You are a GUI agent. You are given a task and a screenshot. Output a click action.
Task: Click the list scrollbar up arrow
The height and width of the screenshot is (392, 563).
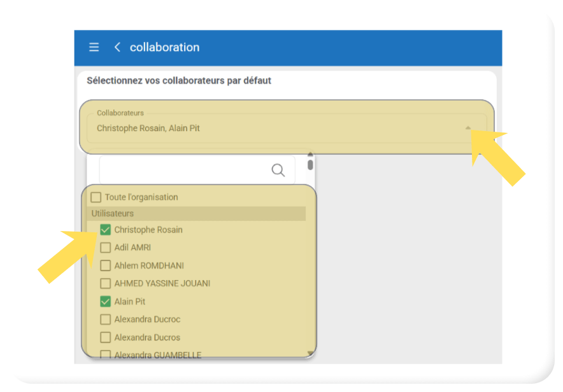(x=310, y=154)
